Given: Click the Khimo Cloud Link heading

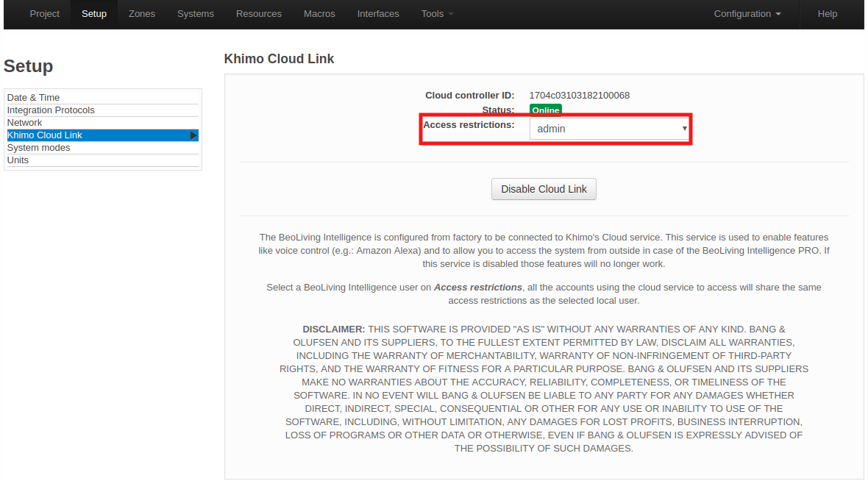Looking at the screenshot, I should (279, 59).
